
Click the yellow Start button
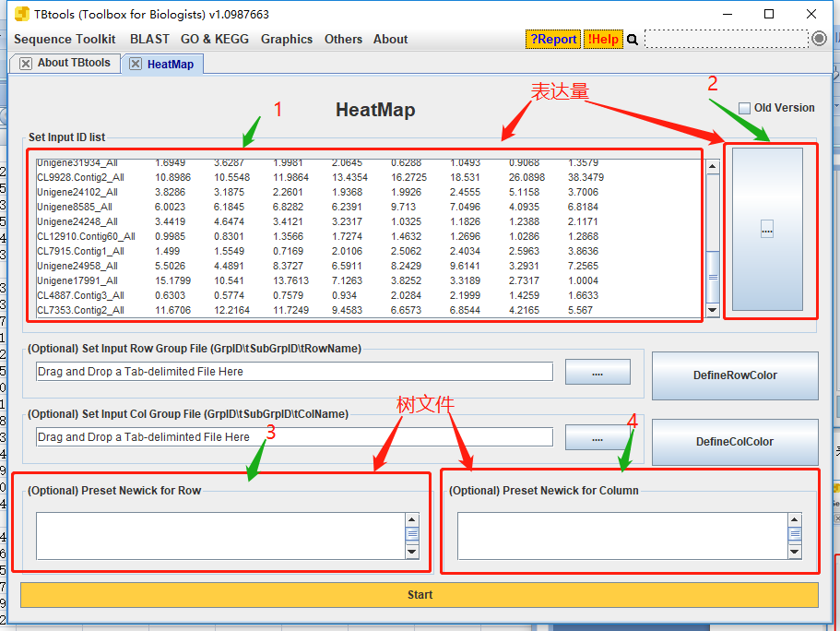[x=420, y=595]
